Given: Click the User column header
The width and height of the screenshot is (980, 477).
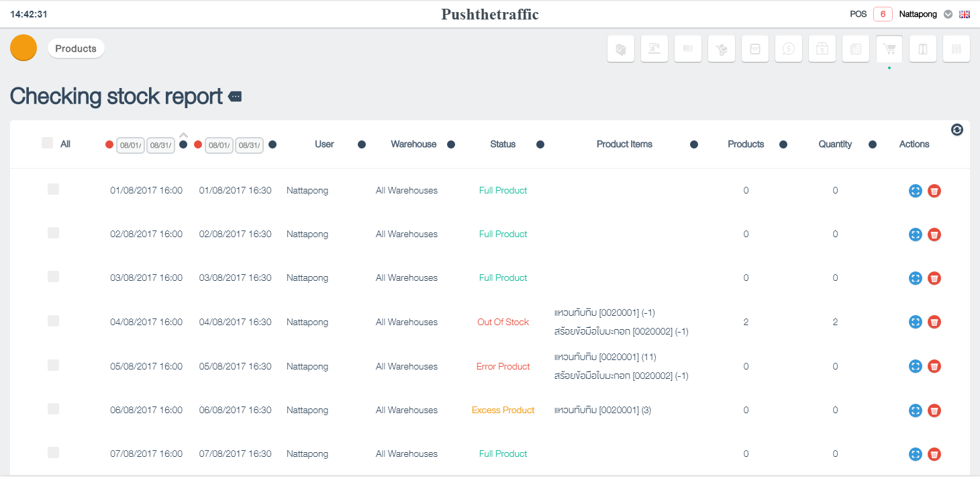Looking at the screenshot, I should 324,144.
